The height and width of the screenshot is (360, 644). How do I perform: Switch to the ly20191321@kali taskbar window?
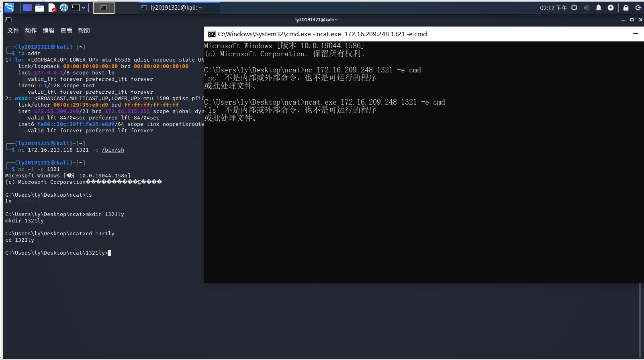179,8
